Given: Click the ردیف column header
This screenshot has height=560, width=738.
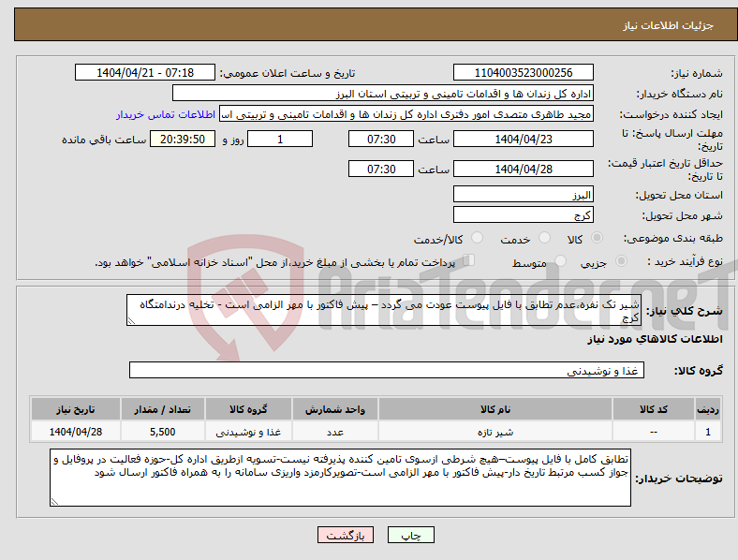Looking at the screenshot, I should point(708,409).
